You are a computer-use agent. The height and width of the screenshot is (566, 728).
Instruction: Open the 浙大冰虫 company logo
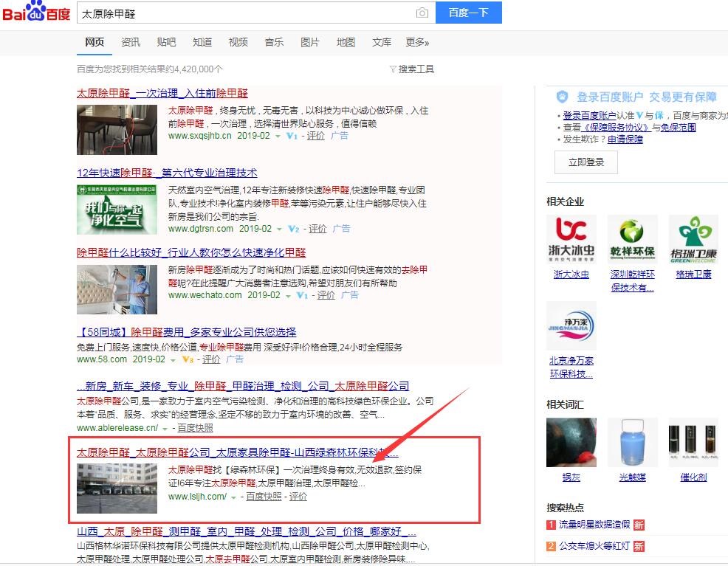tap(571, 240)
